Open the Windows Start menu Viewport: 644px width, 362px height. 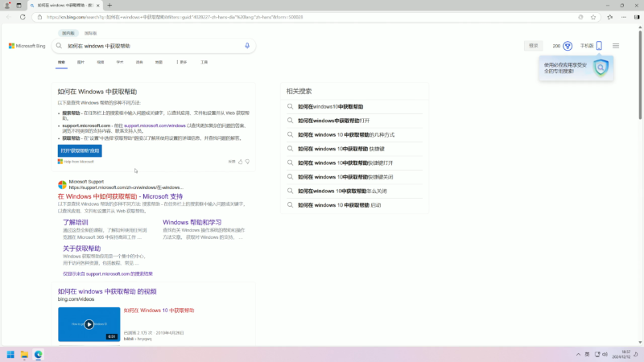10,355
